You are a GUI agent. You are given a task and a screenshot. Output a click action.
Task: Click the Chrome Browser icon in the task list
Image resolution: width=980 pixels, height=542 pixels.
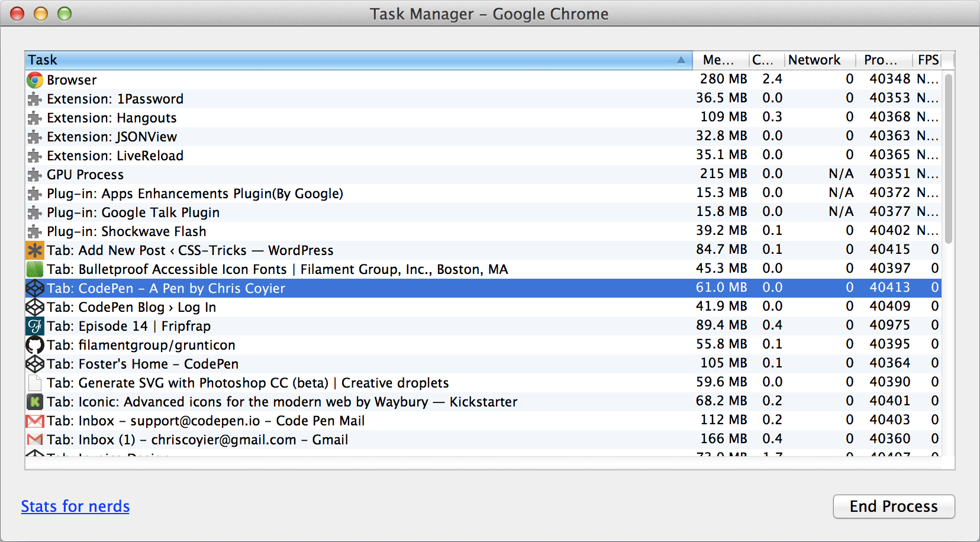[35, 80]
